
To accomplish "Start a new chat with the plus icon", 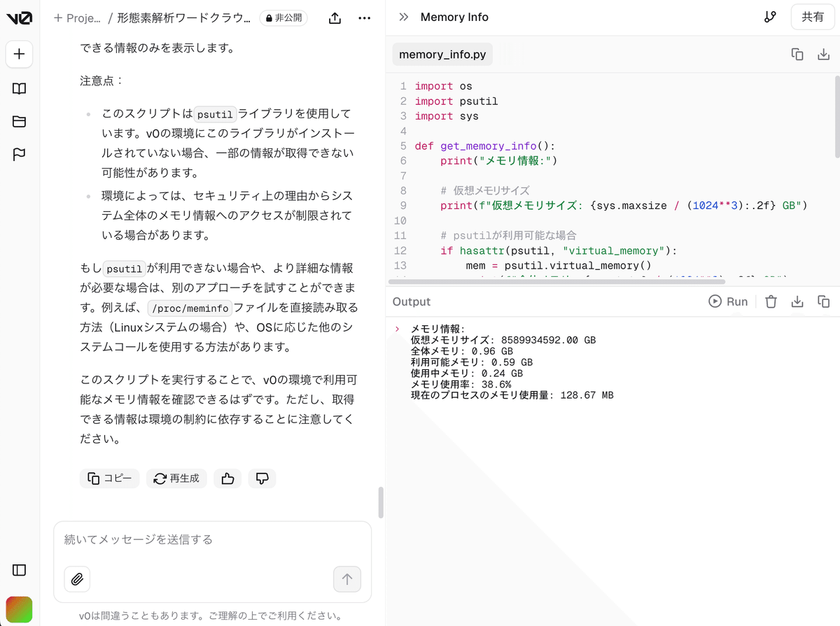I will point(19,54).
